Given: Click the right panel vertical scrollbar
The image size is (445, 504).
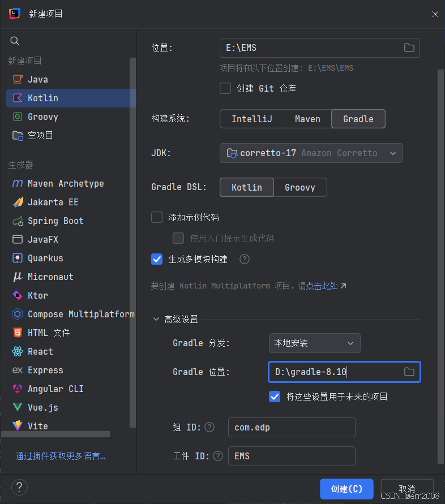Looking at the screenshot, I should 440,267.
